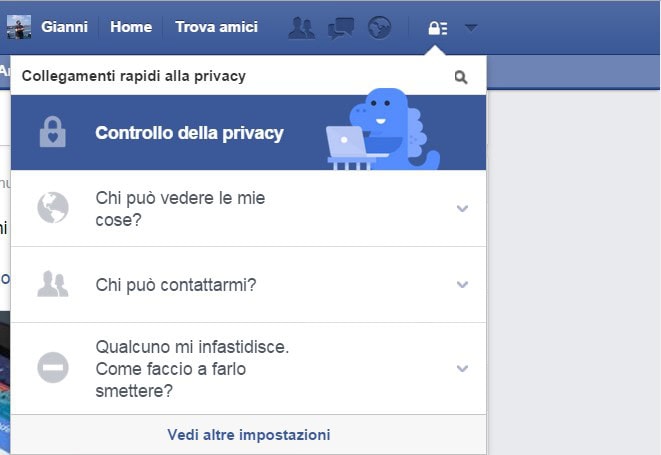Click the block circle icon
Viewport: 661px width, 455px height.
coord(53,367)
